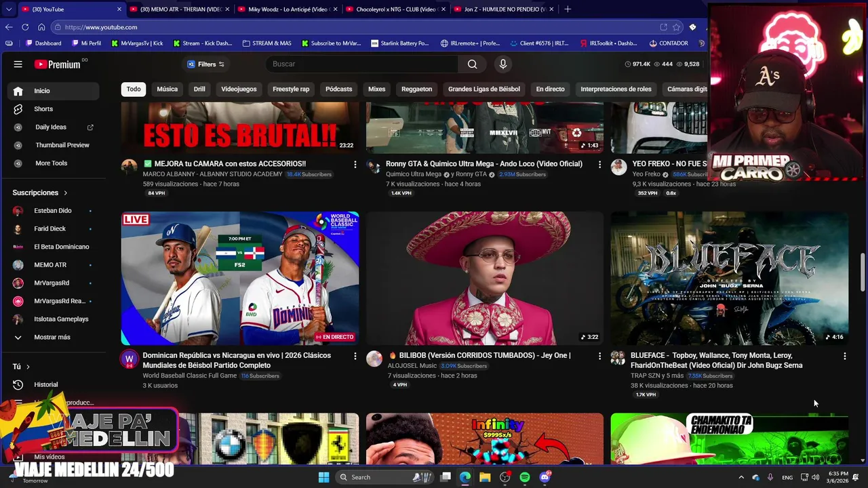Open ALOJOSEL Music channel link
The height and width of the screenshot is (488, 868).
pos(412,365)
